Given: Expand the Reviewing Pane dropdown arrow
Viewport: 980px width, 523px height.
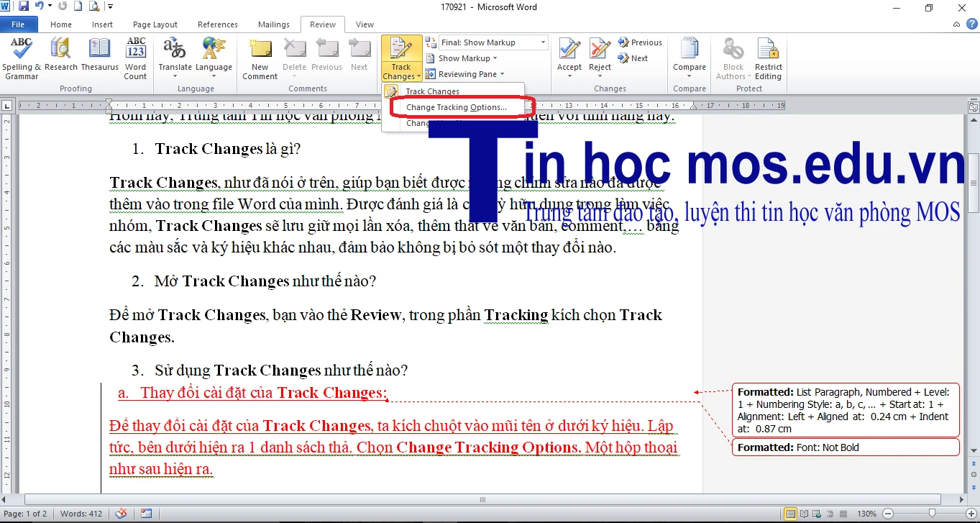Looking at the screenshot, I should tap(502, 74).
